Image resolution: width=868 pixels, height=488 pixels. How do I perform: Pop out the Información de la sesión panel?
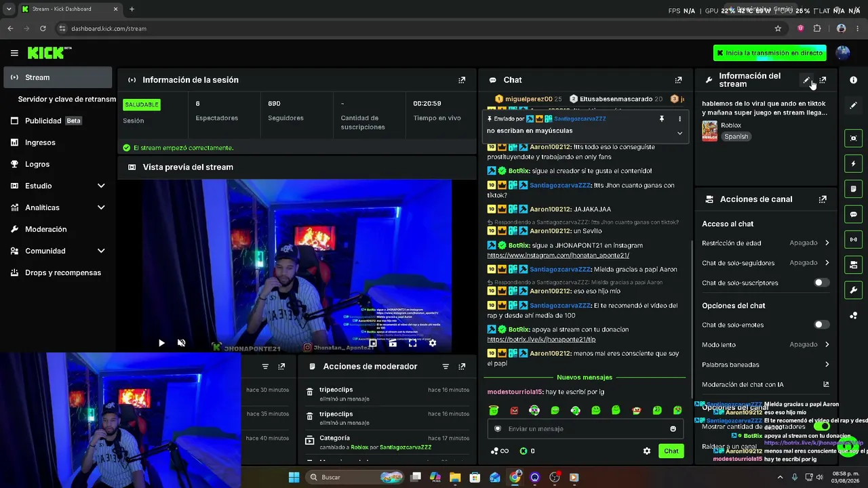point(462,80)
